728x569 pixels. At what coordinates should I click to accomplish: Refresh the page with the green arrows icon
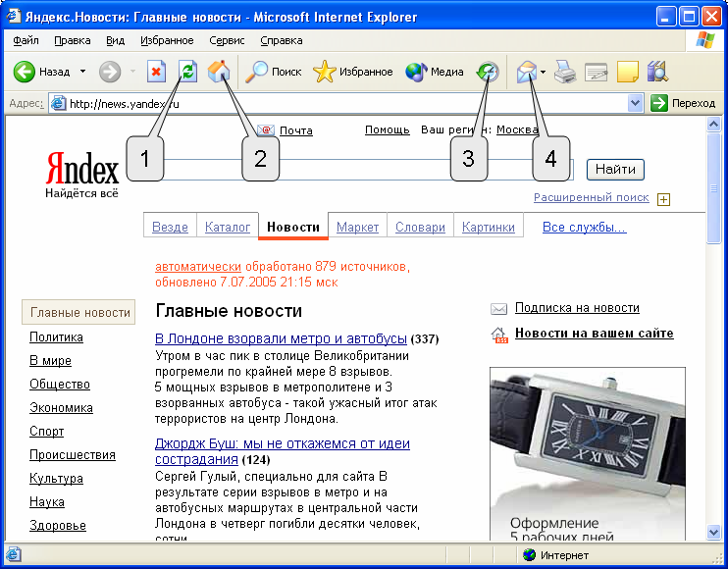tap(188, 72)
